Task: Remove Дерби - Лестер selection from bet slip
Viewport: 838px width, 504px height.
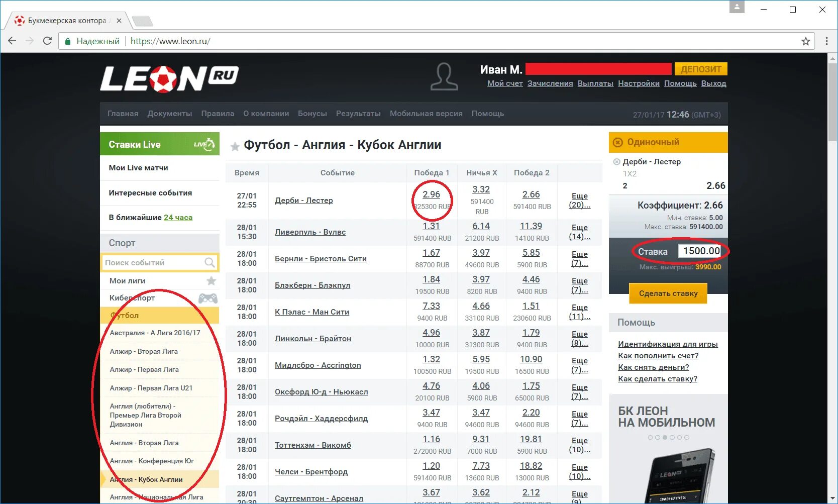Action: coord(616,162)
